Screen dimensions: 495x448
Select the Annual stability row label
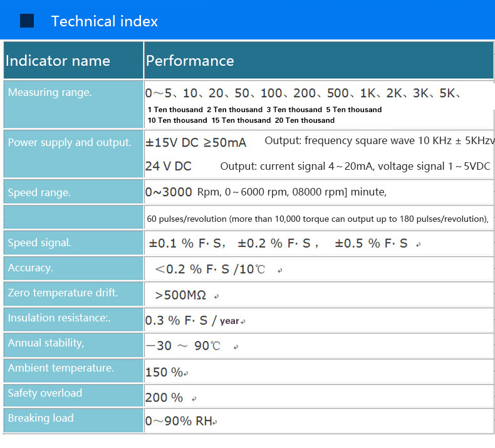coord(46,343)
